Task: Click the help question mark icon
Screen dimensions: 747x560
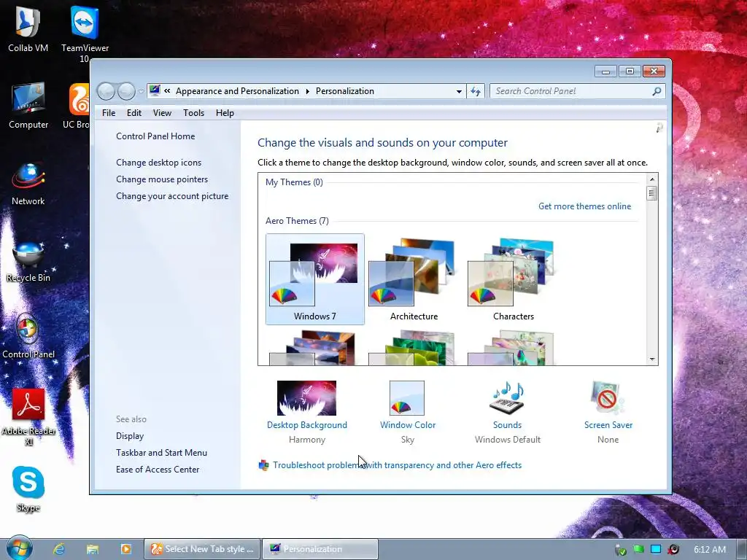Action: [659, 128]
